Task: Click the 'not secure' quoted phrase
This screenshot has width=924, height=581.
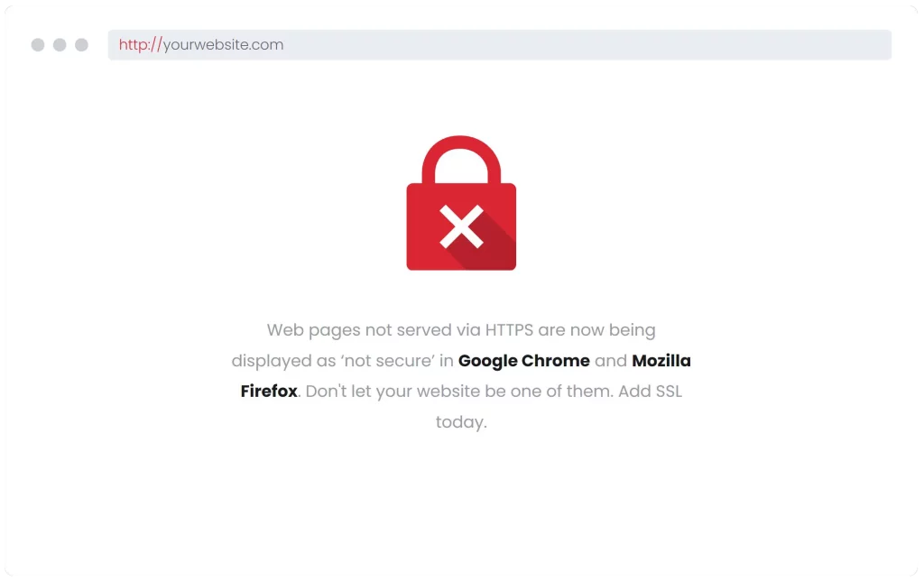Action: click(388, 361)
